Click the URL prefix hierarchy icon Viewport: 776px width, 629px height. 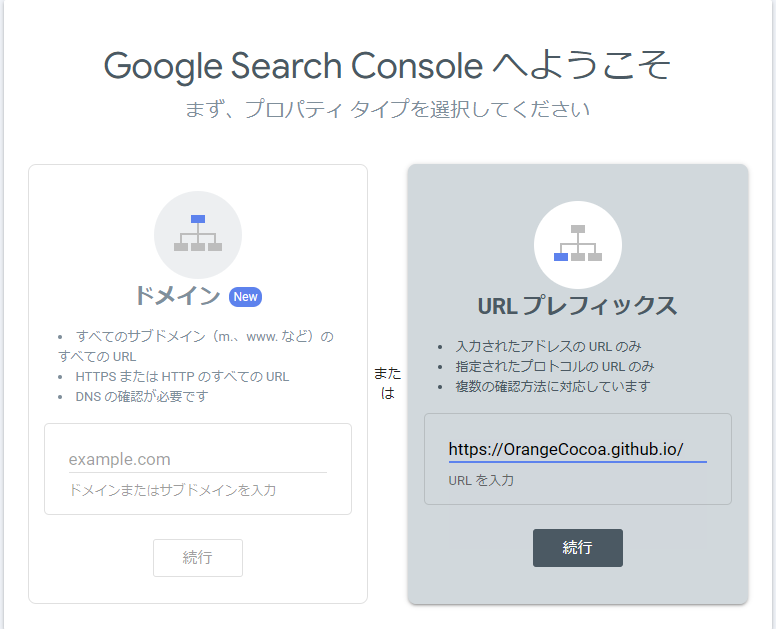click(578, 244)
